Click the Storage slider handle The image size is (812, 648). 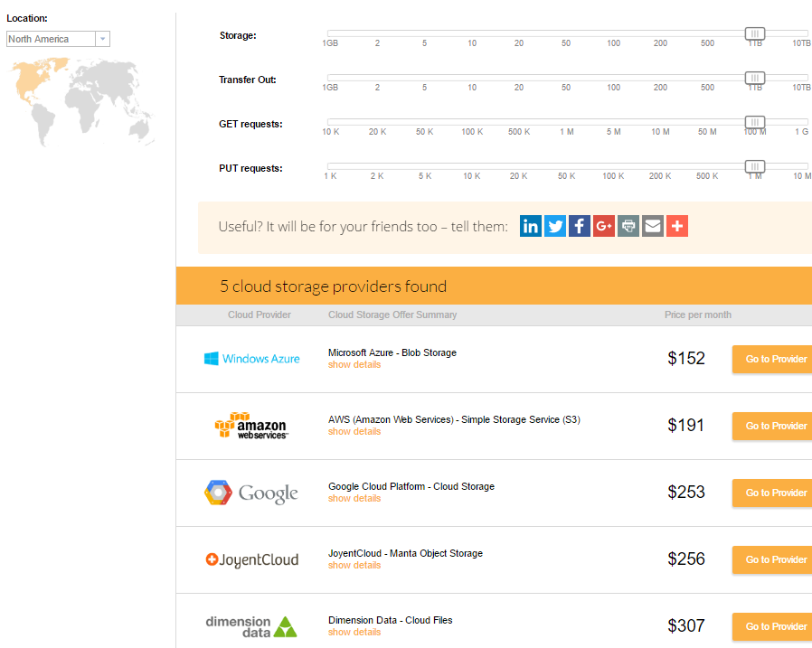click(755, 33)
